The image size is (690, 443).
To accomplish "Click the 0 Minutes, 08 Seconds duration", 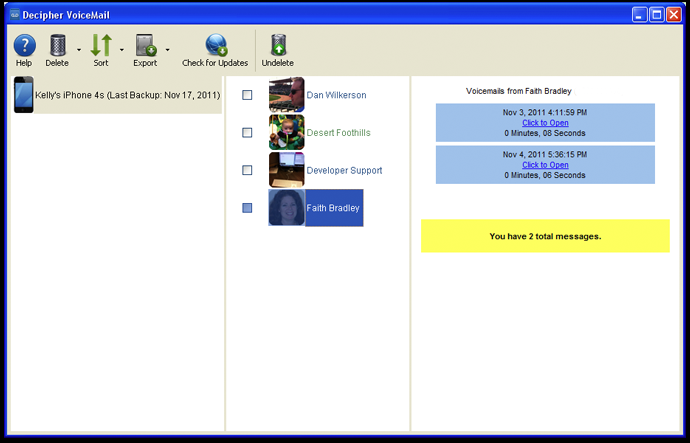I will tap(545, 133).
